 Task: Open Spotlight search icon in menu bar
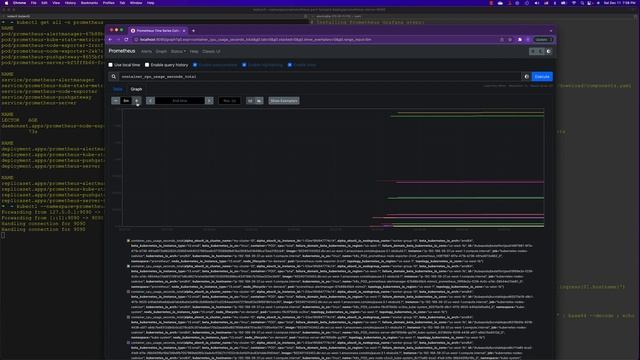click(582, 3)
